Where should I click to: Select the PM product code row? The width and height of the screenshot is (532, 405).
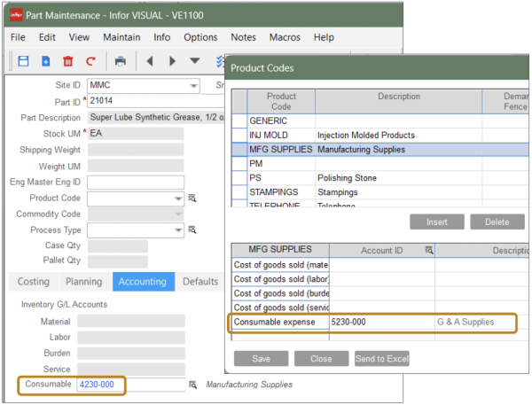click(380, 163)
